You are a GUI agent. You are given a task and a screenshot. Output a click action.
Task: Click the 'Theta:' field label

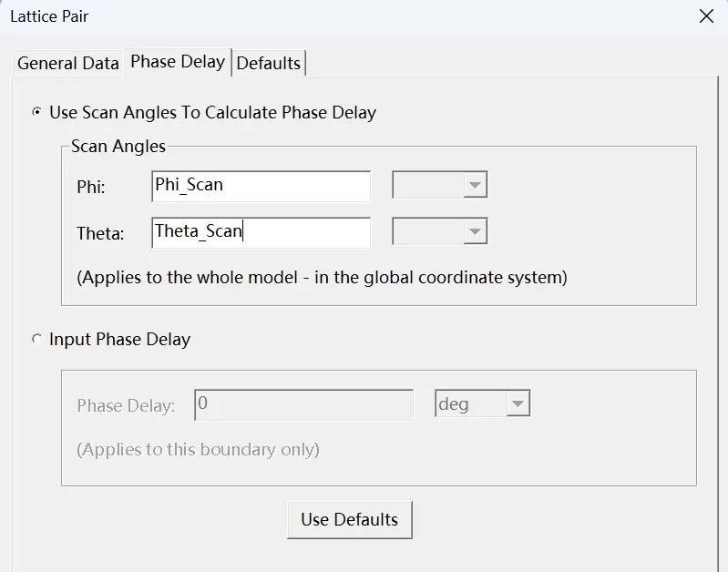pos(100,233)
